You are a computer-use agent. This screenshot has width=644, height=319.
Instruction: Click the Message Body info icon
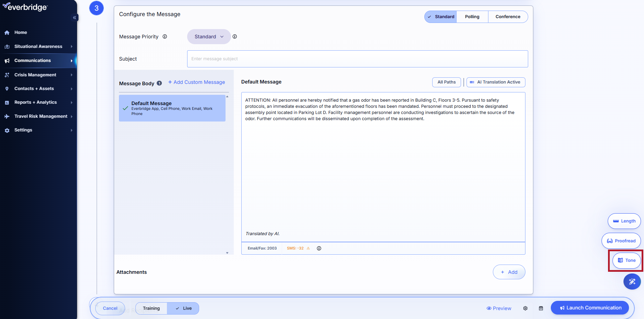click(x=159, y=83)
